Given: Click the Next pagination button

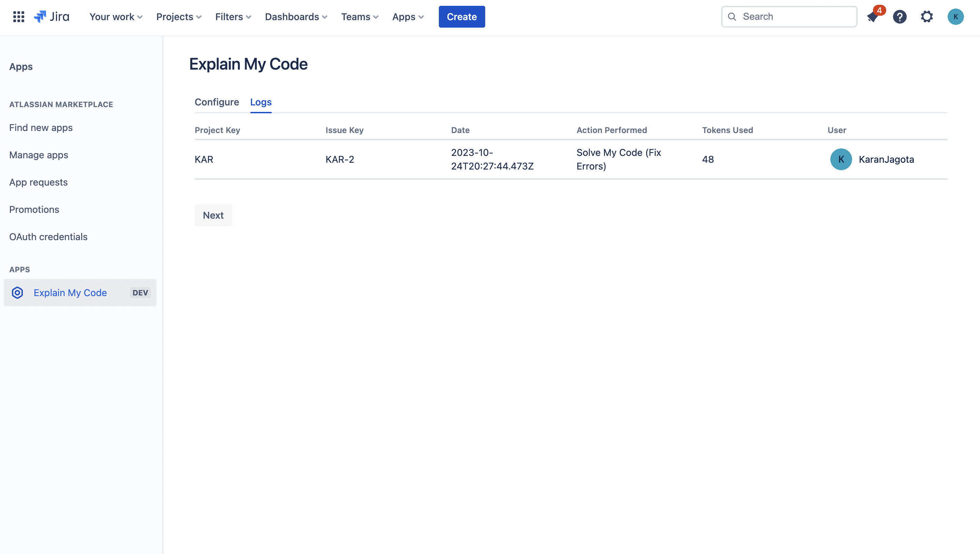Looking at the screenshot, I should (213, 215).
